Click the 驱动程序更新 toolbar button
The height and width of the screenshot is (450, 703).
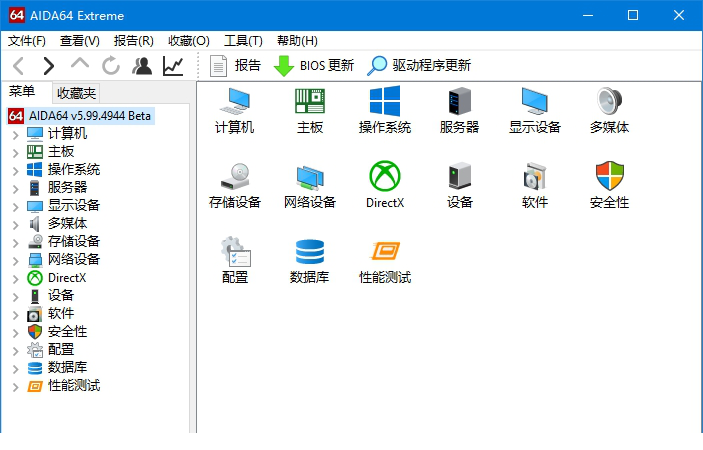point(419,66)
